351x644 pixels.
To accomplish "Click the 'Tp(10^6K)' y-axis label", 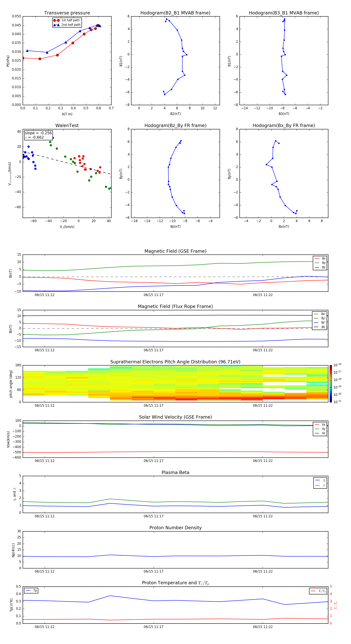I will coord(11,605).
